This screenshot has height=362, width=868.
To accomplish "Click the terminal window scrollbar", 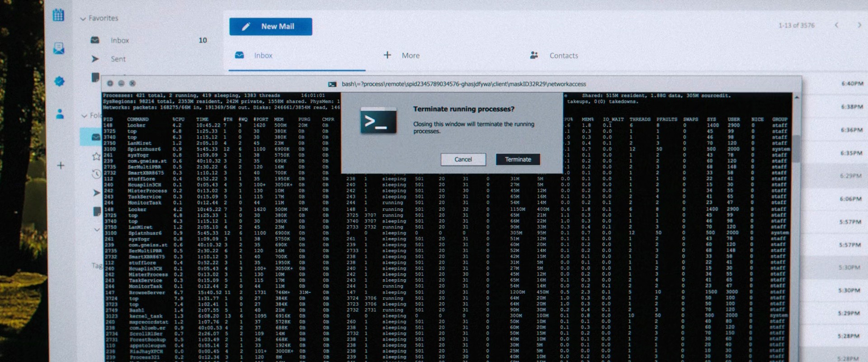I will click(796, 149).
